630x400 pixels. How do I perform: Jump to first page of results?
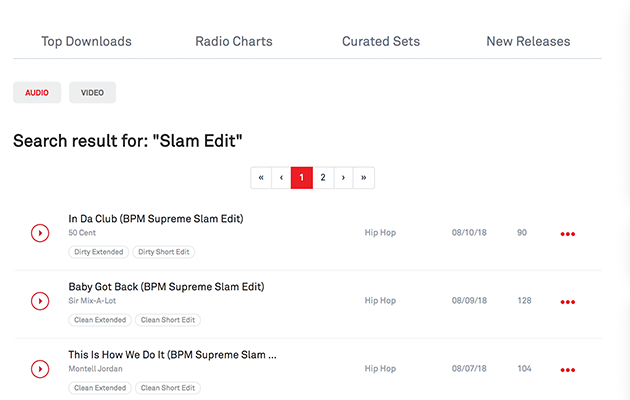coord(261,177)
